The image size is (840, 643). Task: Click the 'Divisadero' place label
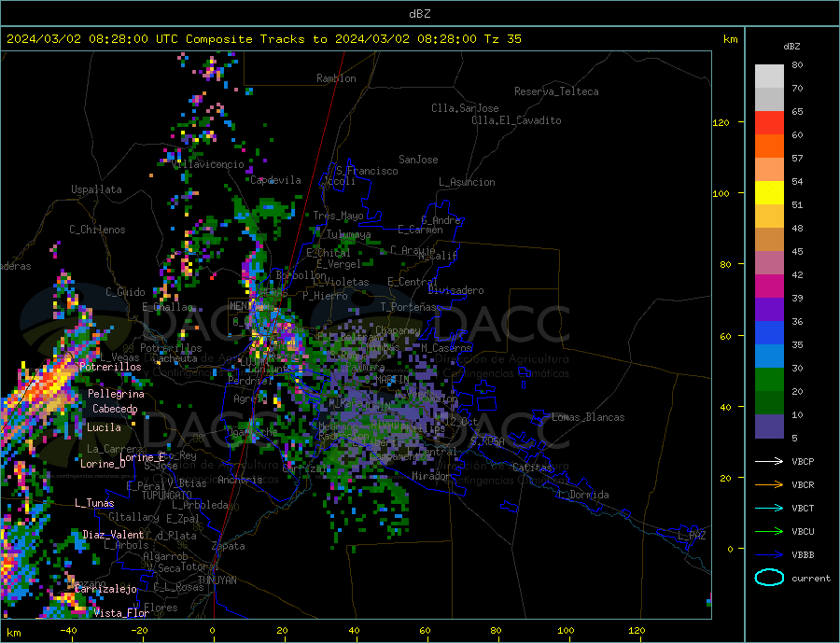tap(455, 290)
